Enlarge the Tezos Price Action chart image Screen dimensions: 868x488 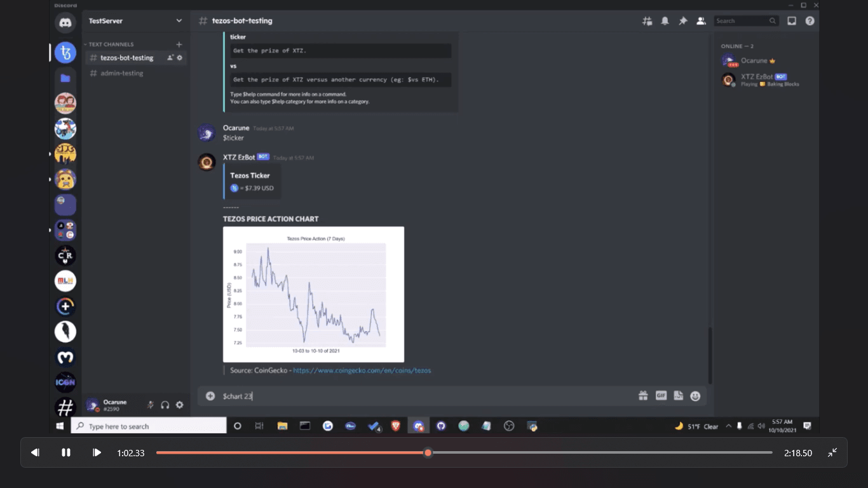click(x=313, y=294)
